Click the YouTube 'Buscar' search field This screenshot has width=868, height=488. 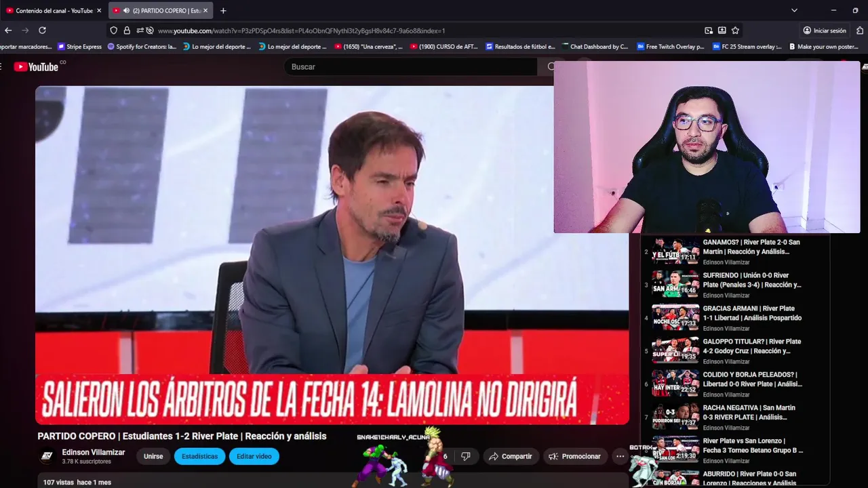[410, 66]
